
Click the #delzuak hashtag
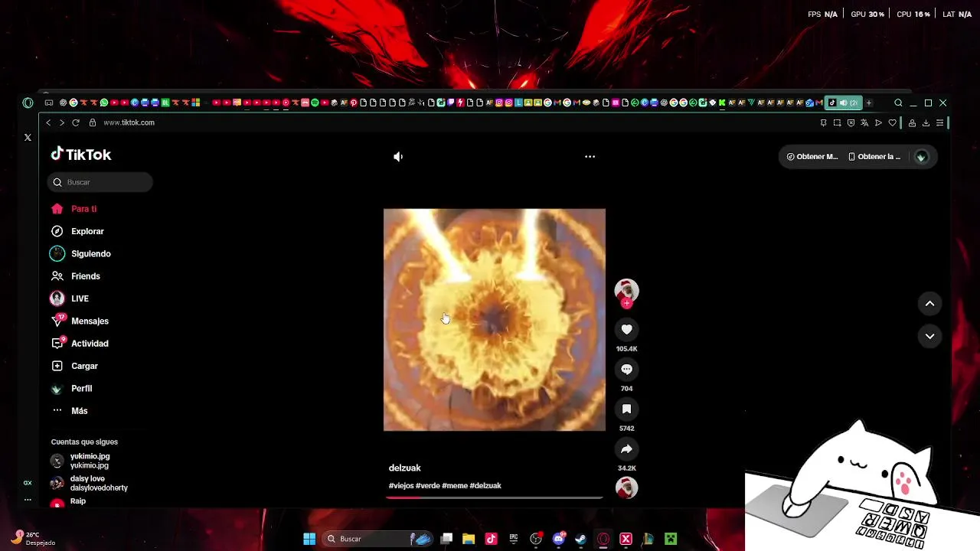[485, 486]
